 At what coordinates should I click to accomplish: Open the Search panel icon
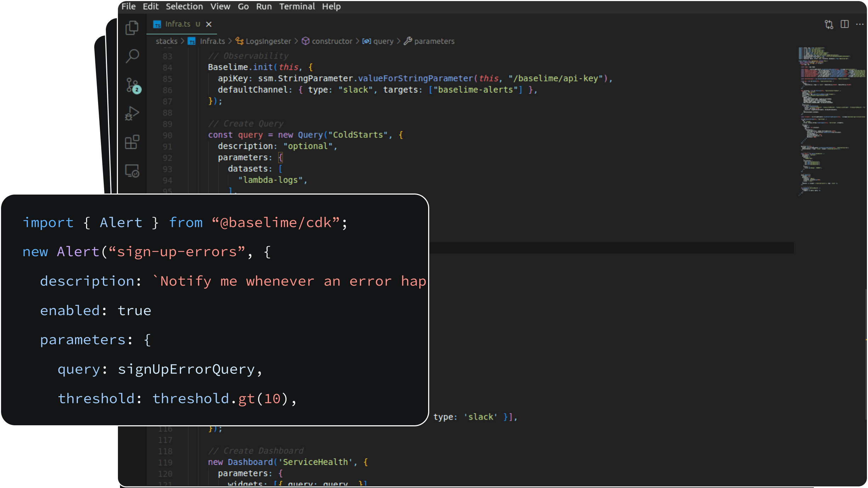132,56
